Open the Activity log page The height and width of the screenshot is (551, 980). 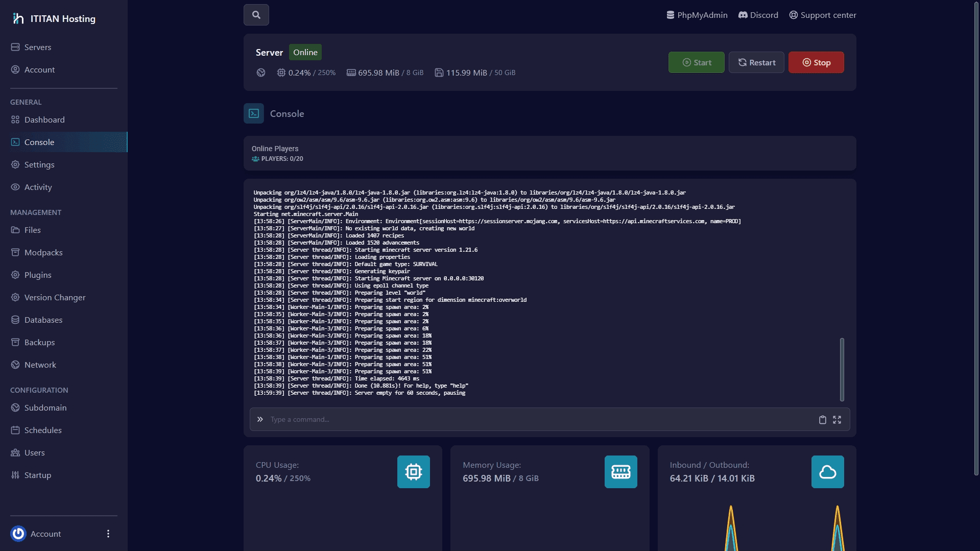[64, 187]
